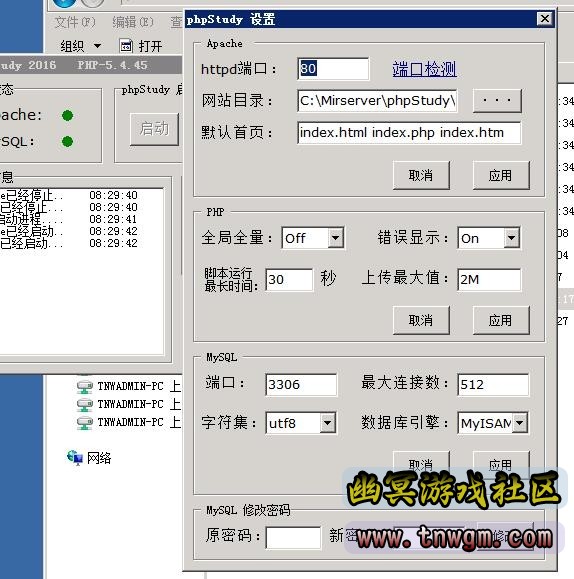Close the phpStudy 设置 dialog
Viewport: 574px width, 579px height.
(544, 18)
